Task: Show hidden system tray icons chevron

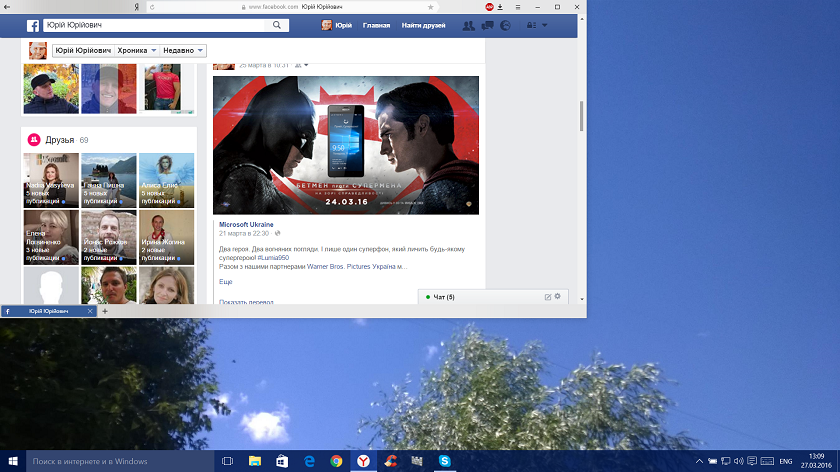Action: [x=699, y=461]
